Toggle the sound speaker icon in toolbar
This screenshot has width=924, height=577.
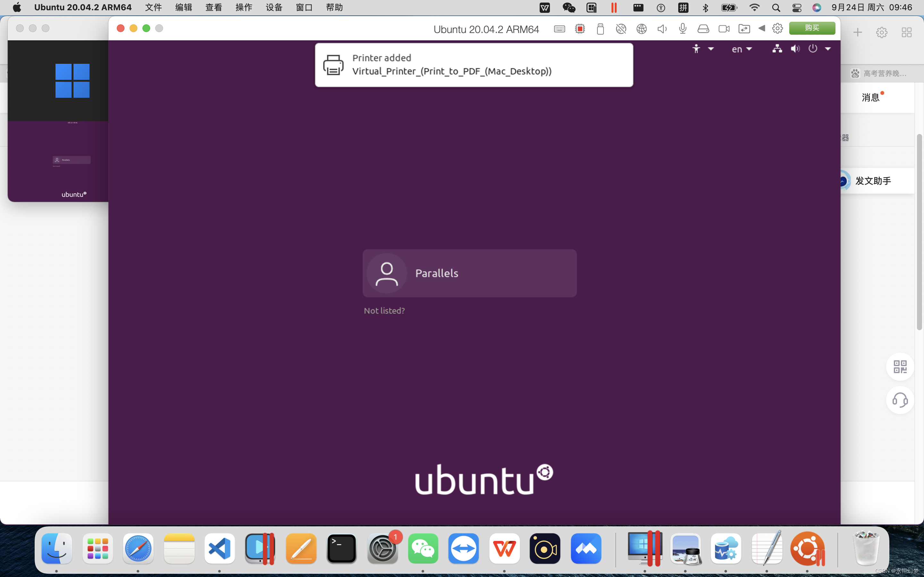(662, 29)
